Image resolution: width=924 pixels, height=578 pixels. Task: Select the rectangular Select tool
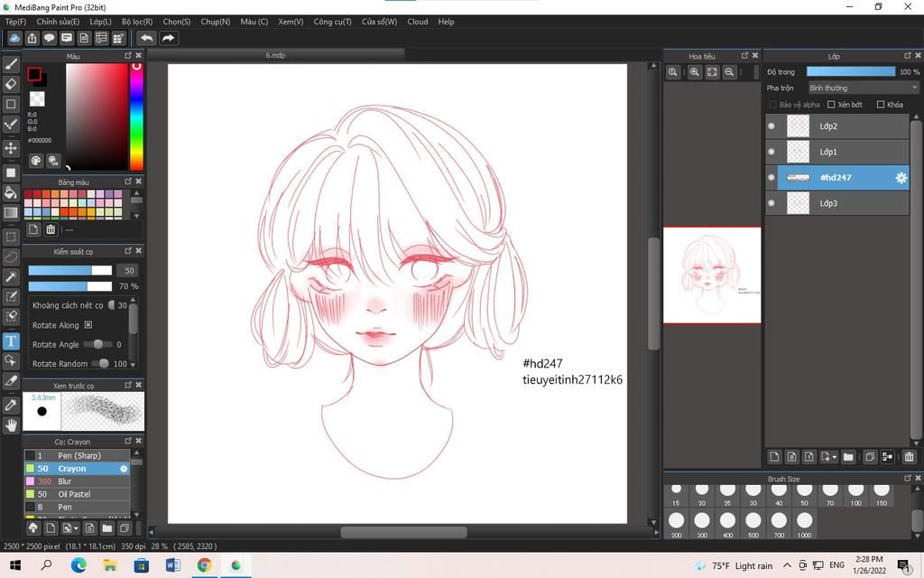(11, 238)
